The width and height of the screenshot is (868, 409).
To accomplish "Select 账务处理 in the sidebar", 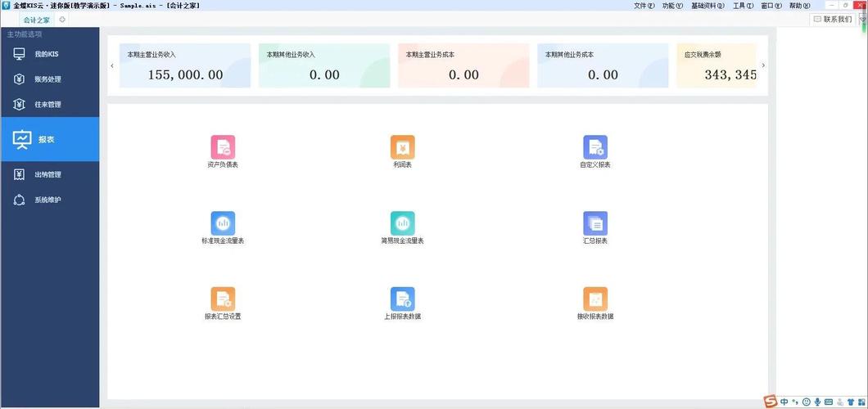I will [47, 79].
